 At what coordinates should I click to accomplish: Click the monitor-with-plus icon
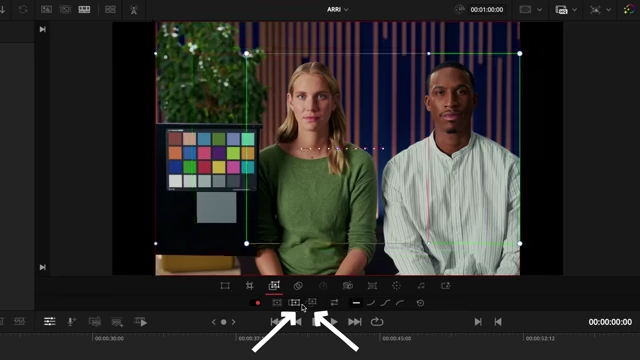coord(117,322)
